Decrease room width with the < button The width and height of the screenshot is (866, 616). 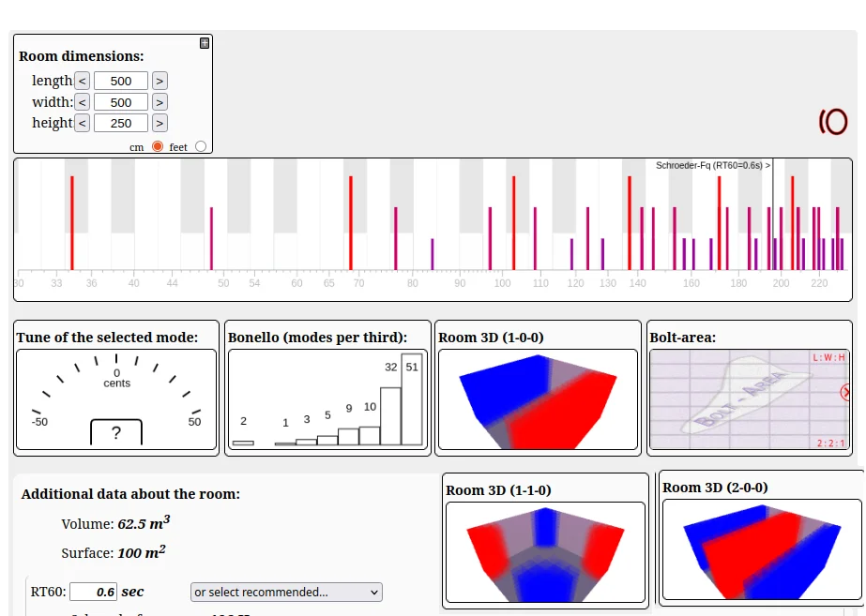[x=83, y=102]
